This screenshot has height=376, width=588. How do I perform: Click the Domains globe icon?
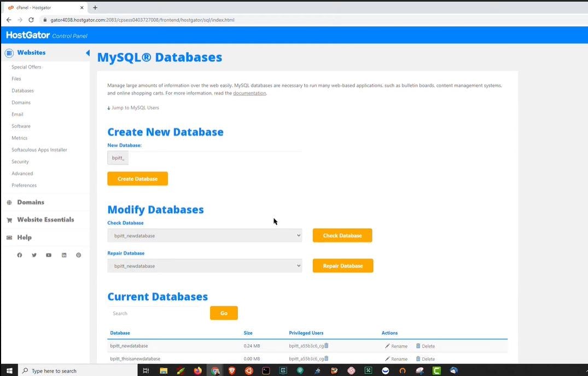[9, 202]
